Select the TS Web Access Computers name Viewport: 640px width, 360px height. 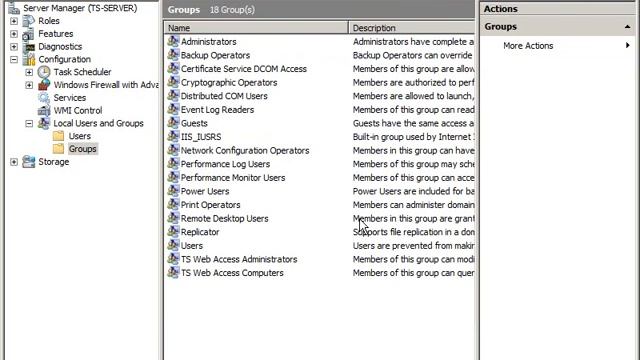232,273
